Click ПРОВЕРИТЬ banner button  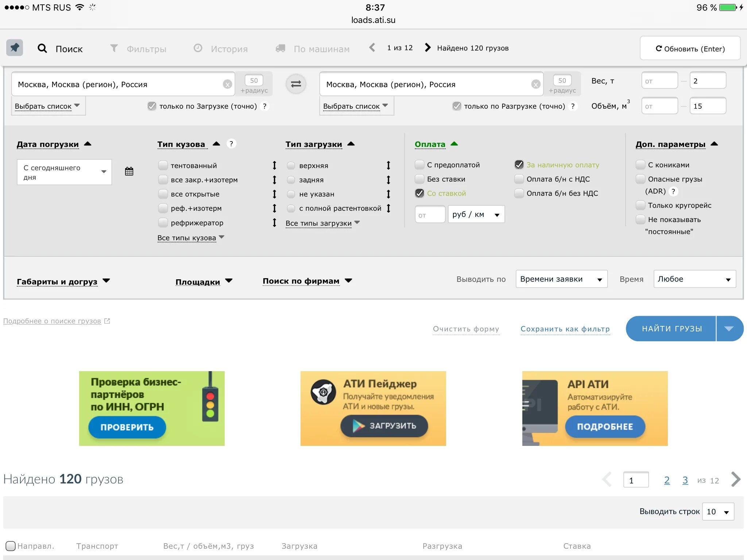click(x=127, y=427)
